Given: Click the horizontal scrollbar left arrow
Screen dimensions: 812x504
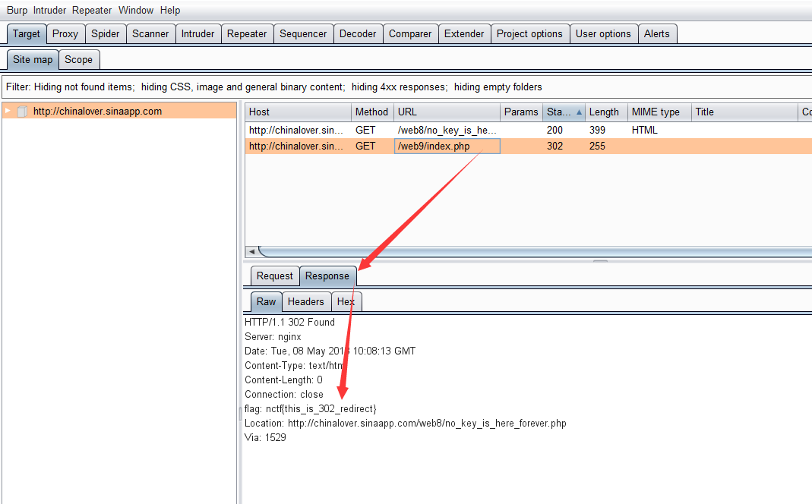Looking at the screenshot, I should point(251,251).
